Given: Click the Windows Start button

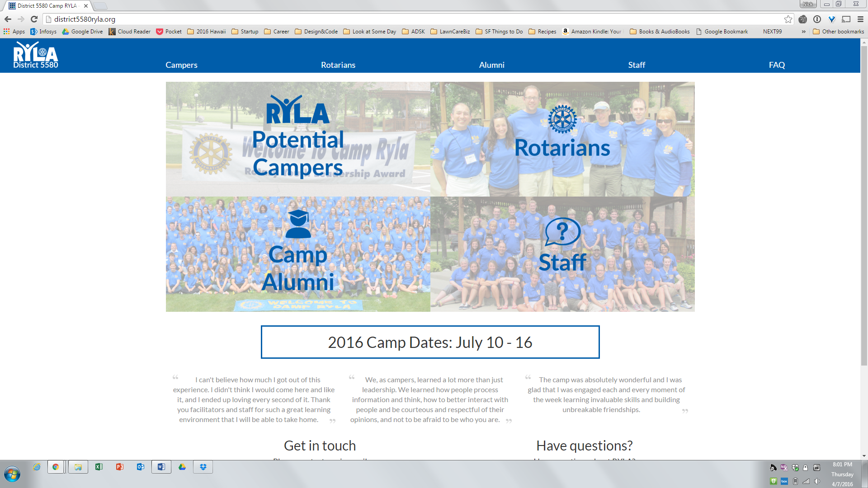Looking at the screenshot, I should click(x=12, y=474).
